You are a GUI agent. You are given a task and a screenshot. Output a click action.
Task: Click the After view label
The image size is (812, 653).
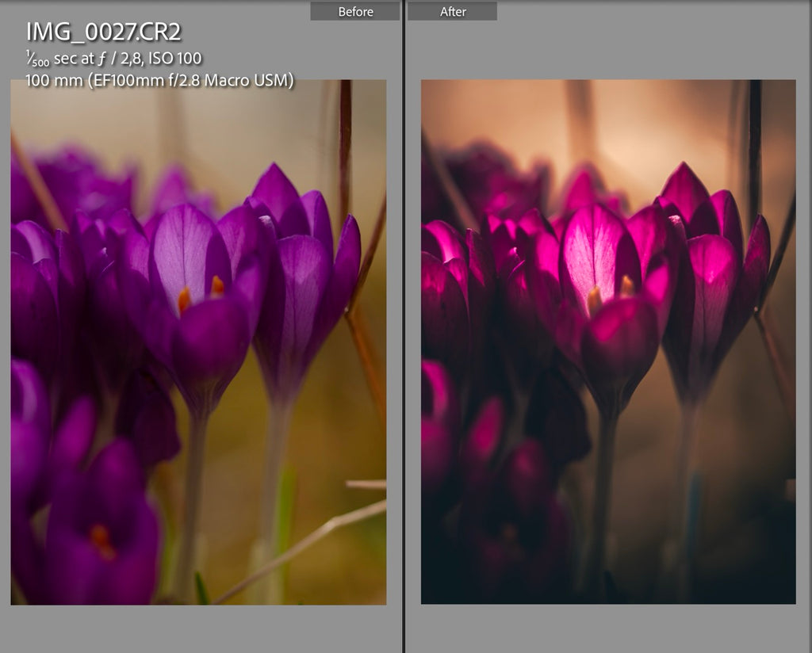453,11
